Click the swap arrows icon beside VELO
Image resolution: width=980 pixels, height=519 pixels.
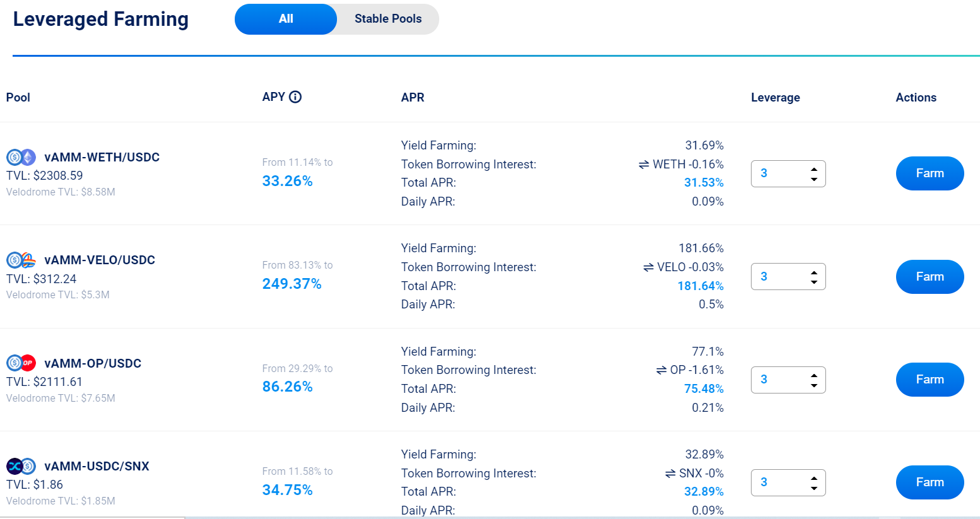click(x=648, y=267)
